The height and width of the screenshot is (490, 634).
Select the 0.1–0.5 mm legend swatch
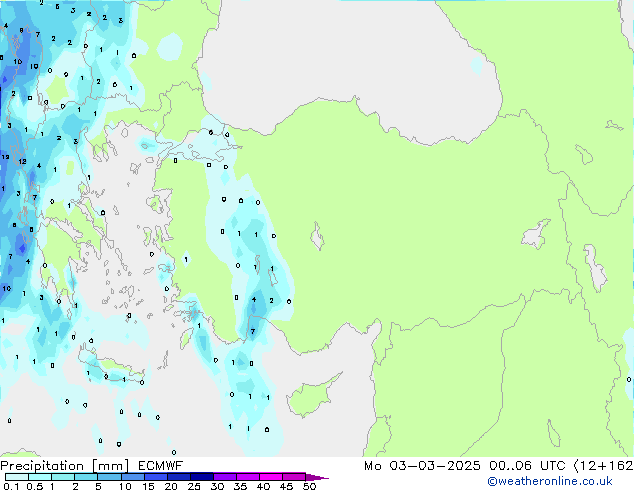17,477
